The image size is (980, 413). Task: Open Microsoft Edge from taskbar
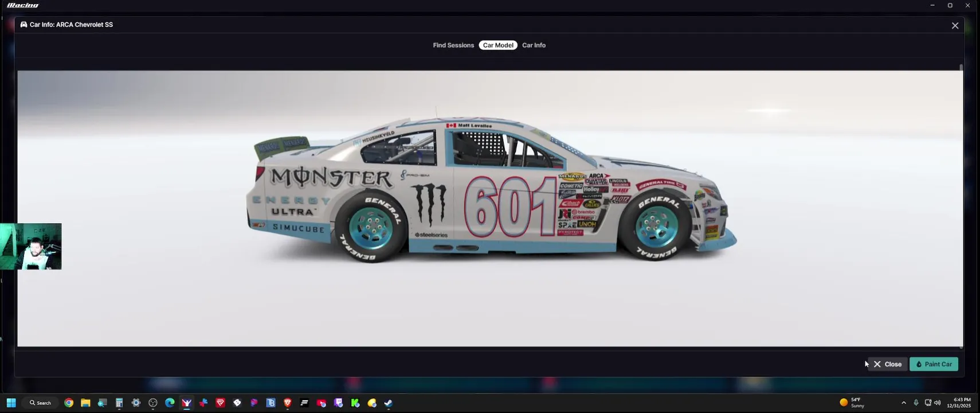(x=170, y=403)
